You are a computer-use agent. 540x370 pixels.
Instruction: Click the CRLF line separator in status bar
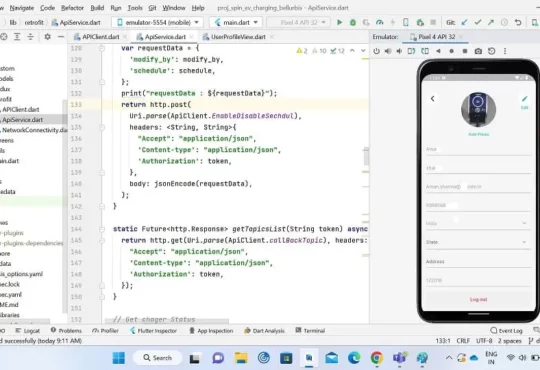pos(463,341)
